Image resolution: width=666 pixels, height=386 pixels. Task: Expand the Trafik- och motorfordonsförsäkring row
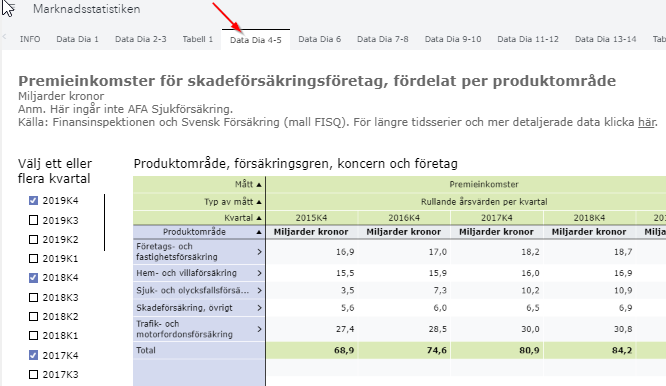point(259,329)
